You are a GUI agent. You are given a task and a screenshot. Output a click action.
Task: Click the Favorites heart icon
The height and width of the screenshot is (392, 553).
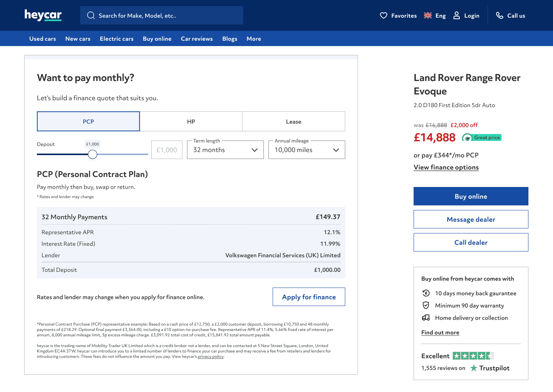384,15
